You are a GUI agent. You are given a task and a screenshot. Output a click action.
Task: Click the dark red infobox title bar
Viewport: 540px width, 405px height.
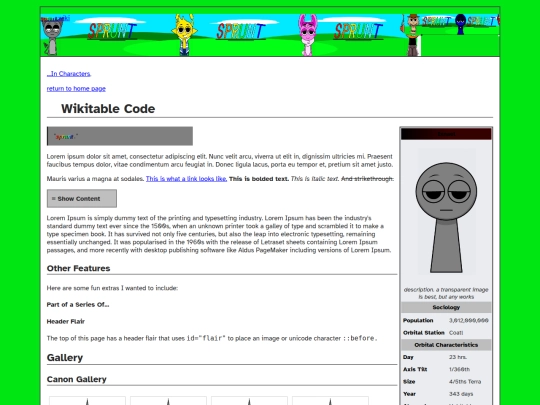(x=446, y=134)
